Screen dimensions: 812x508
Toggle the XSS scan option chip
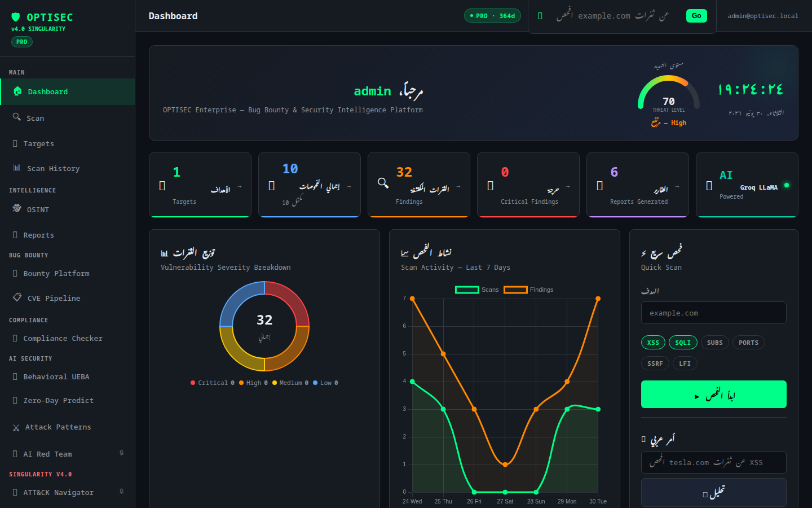(653, 343)
